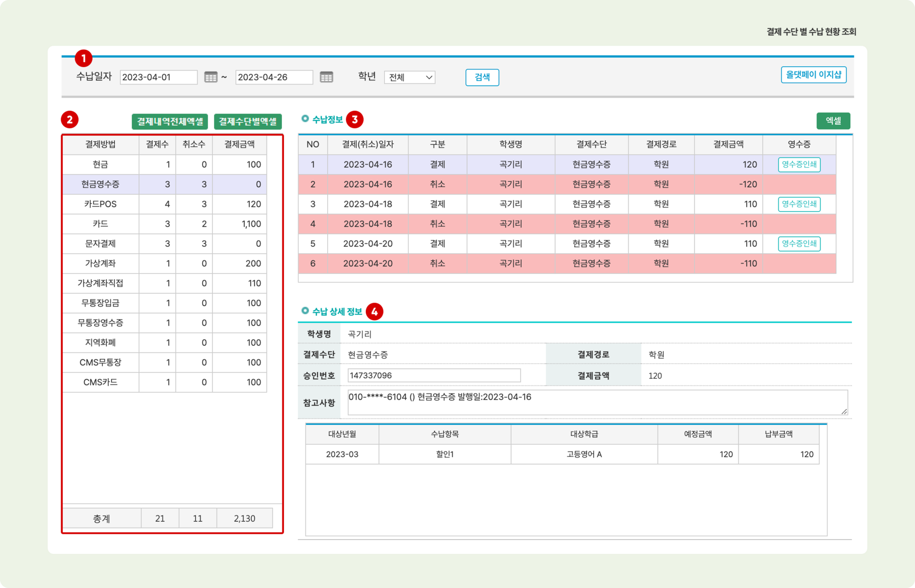915x588 pixels.
Task: Select the 카드POS payment method row
Action: tap(100, 204)
